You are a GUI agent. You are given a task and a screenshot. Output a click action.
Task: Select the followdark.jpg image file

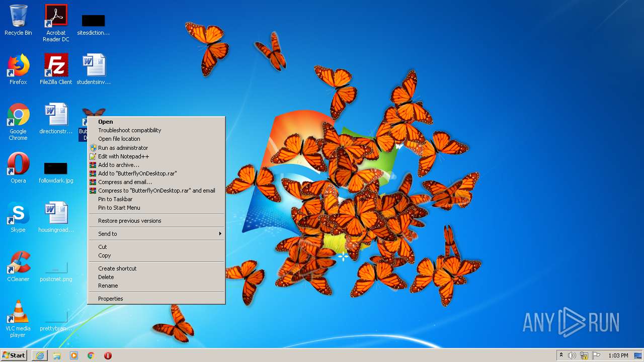point(56,172)
